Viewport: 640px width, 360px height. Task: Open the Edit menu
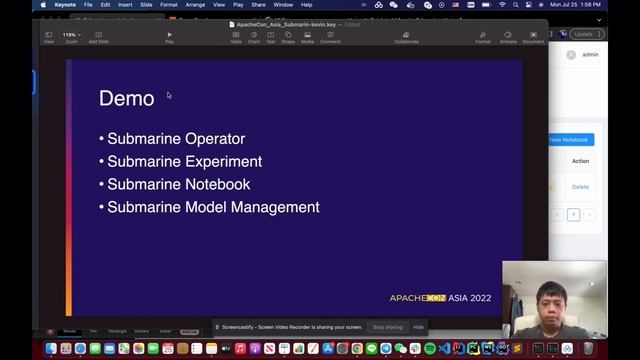(x=105, y=5)
